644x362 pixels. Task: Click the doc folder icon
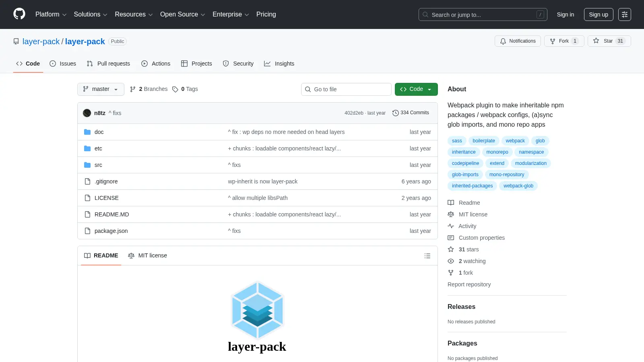(87, 132)
